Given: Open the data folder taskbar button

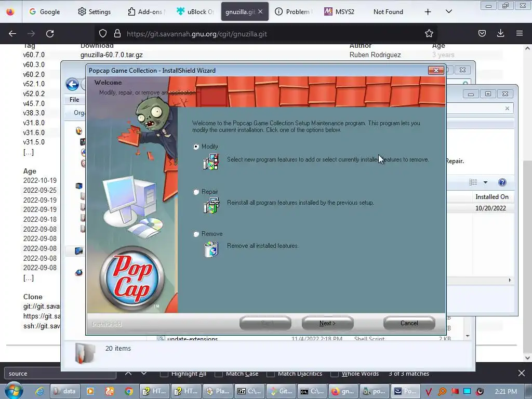Looking at the screenshot, I should point(65,392).
